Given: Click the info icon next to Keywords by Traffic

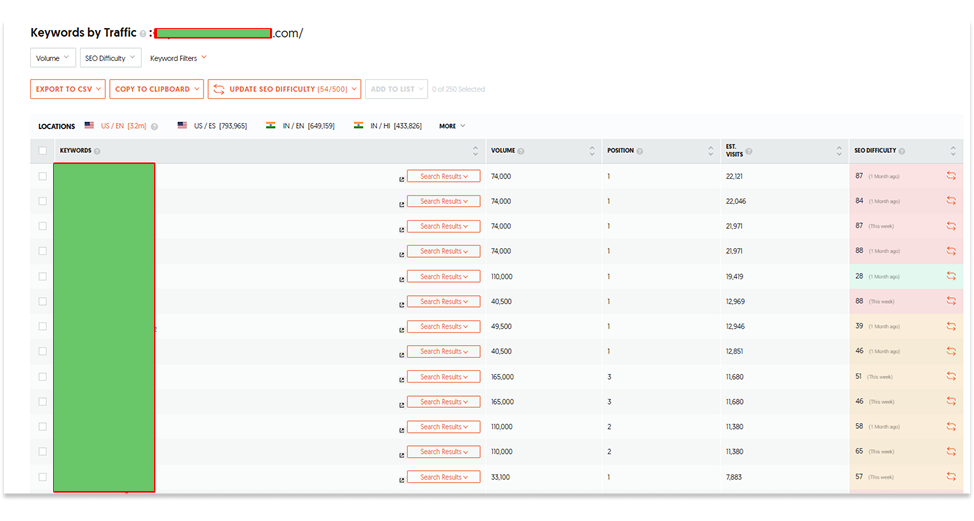Looking at the screenshot, I should [x=143, y=34].
